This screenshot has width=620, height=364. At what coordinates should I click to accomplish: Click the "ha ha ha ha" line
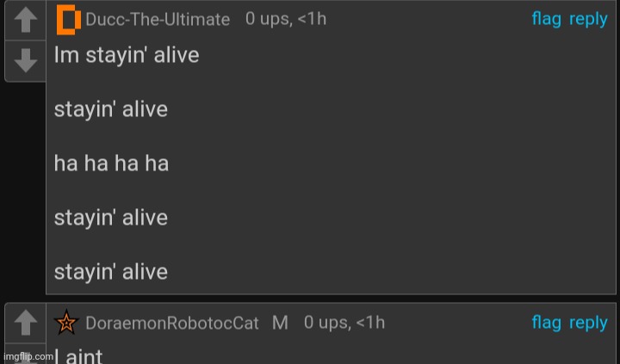pos(111,163)
